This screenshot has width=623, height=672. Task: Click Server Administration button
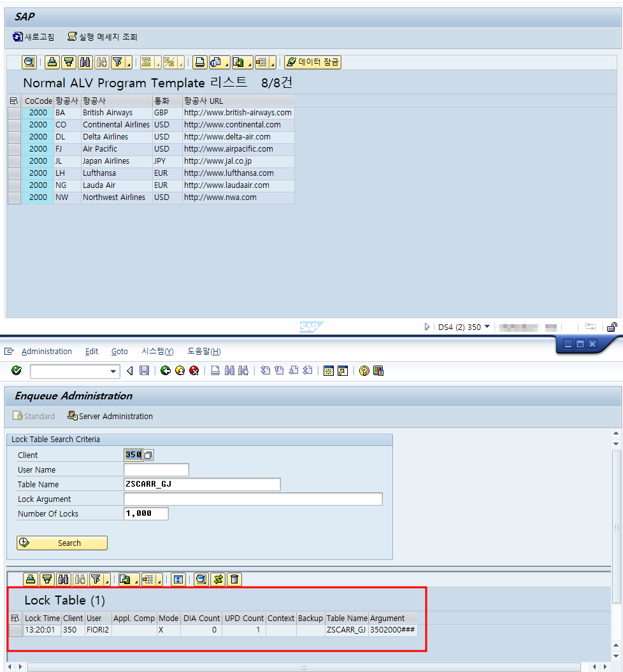point(110,416)
